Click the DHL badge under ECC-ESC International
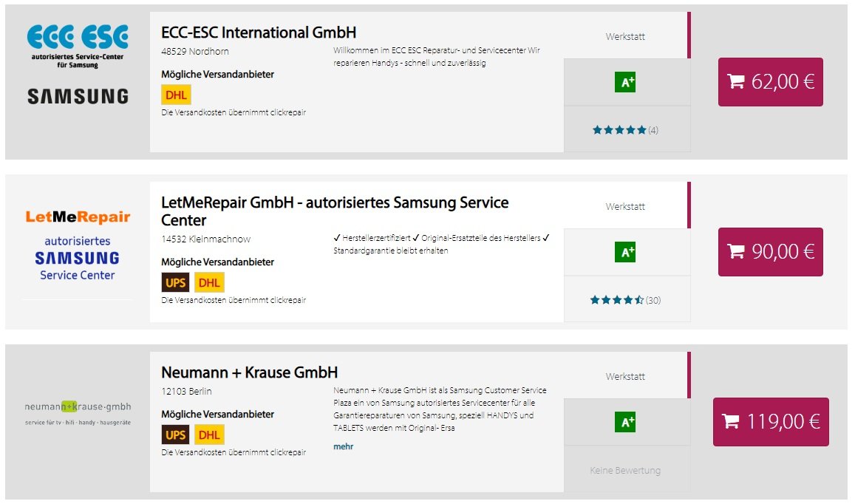Screen dimensions: 855x504 pyautogui.click(x=176, y=95)
